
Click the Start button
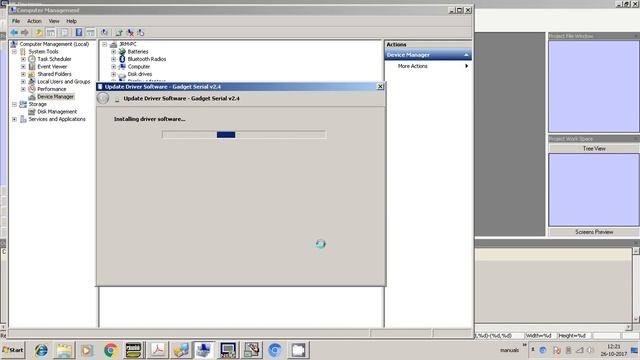13,350
